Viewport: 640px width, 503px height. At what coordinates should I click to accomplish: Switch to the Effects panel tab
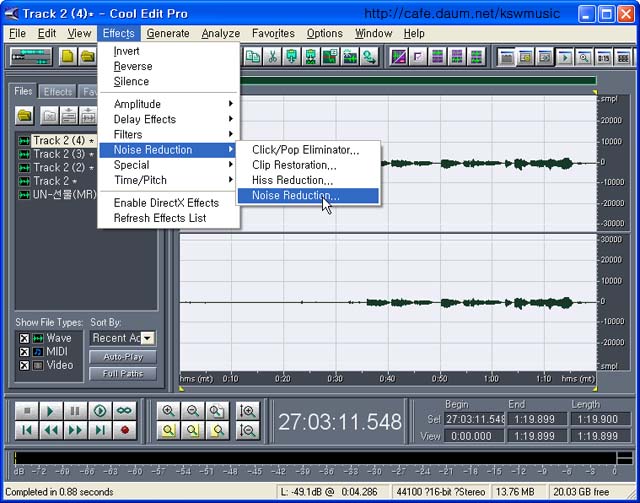58,92
